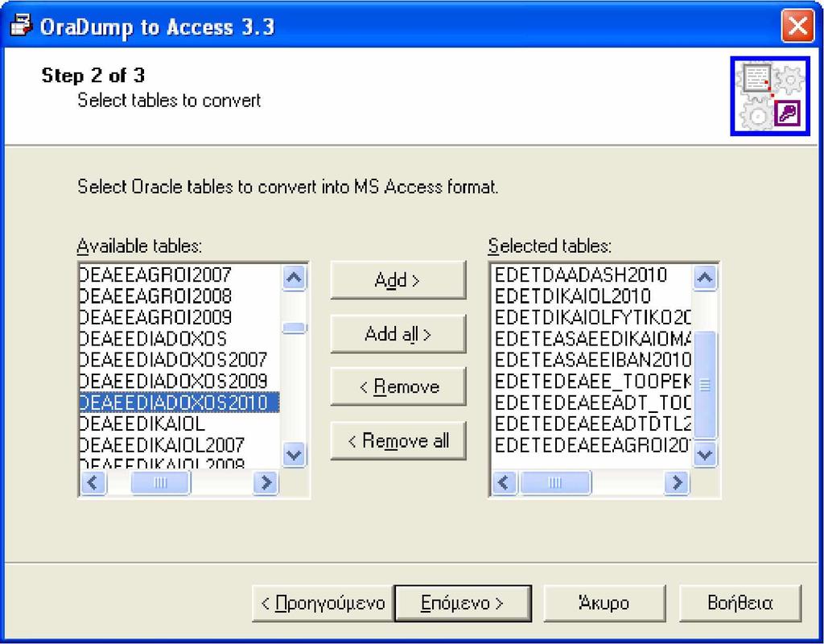Click the OraDump title bar app icon
This screenshot has width=824, height=644.
pos(22,27)
